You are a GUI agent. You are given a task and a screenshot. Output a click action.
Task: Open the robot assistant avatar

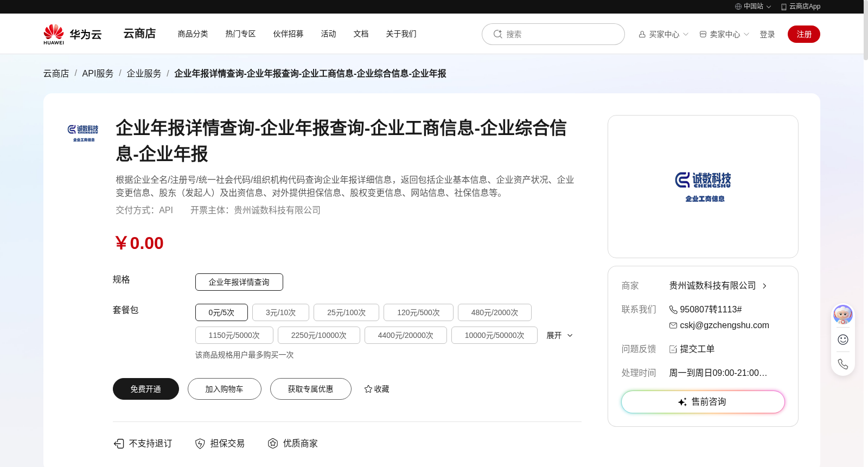point(843,315)
